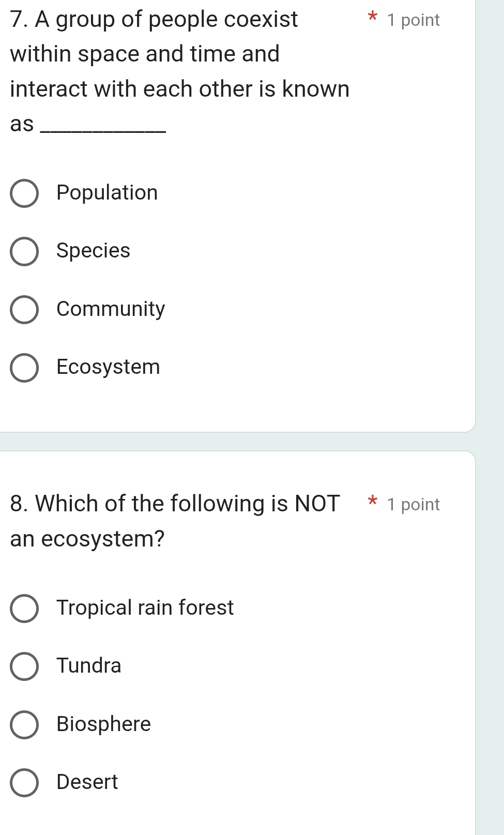Select the Population answer option
The width and height of the screenshot is (504, 835).
(x=24, y=194)
